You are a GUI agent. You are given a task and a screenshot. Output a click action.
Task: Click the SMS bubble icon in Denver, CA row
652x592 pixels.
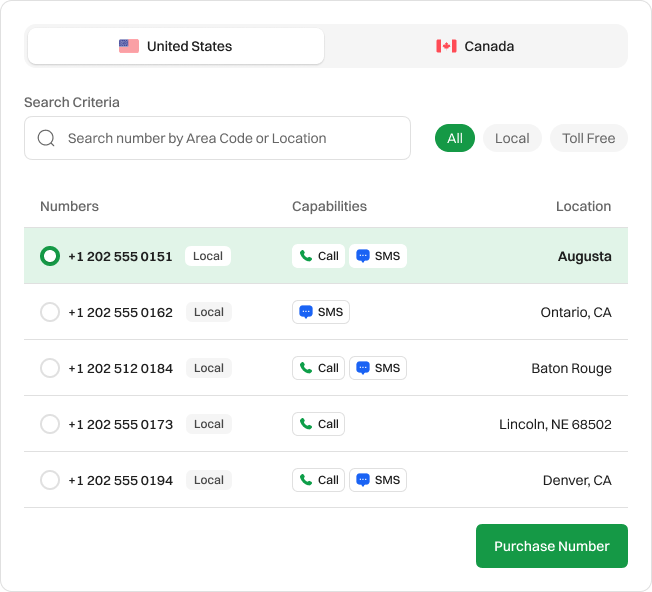pos(363,480)
